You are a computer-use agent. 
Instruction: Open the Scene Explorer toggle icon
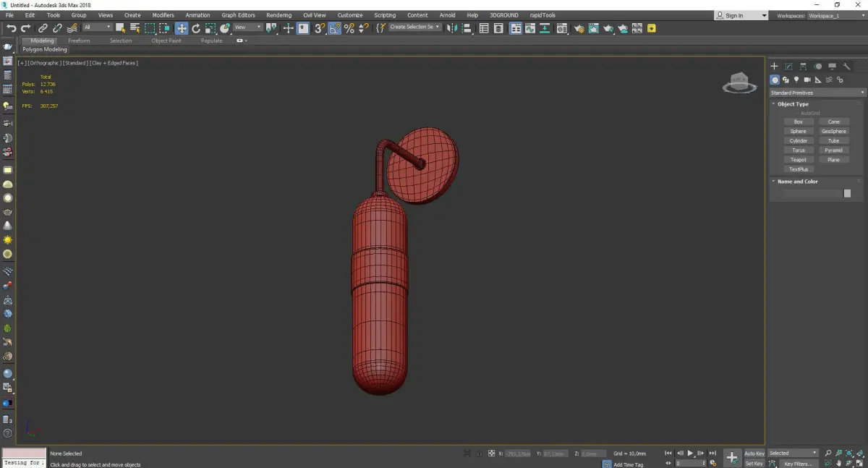[484, 28]
